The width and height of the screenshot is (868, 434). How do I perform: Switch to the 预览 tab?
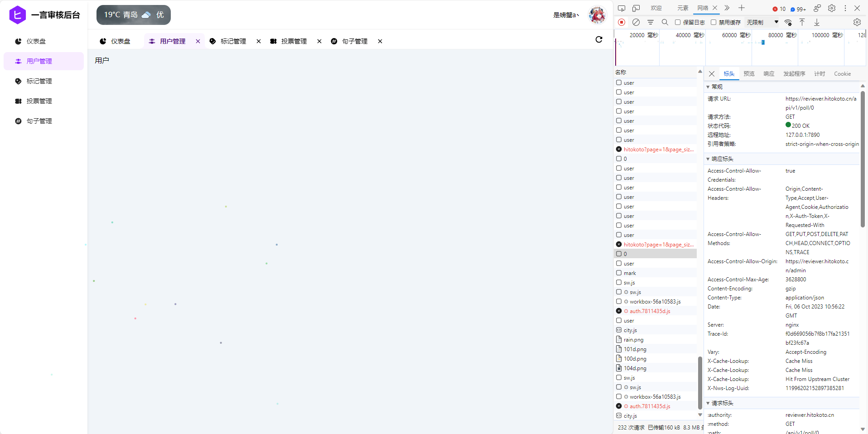tap(749, 73)
